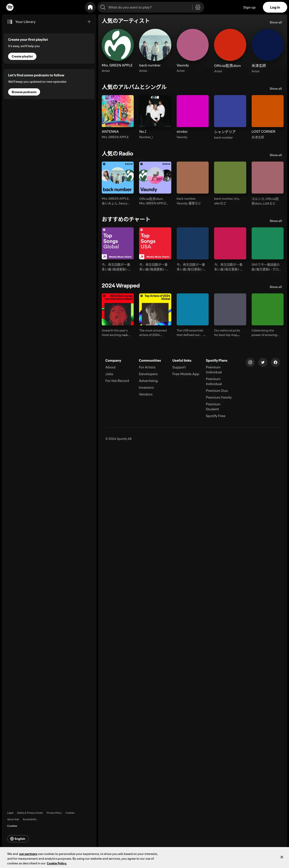The height and width of the screenshot is (868, 289).
Task: Click the About link under Company
Action: point(110,367)
